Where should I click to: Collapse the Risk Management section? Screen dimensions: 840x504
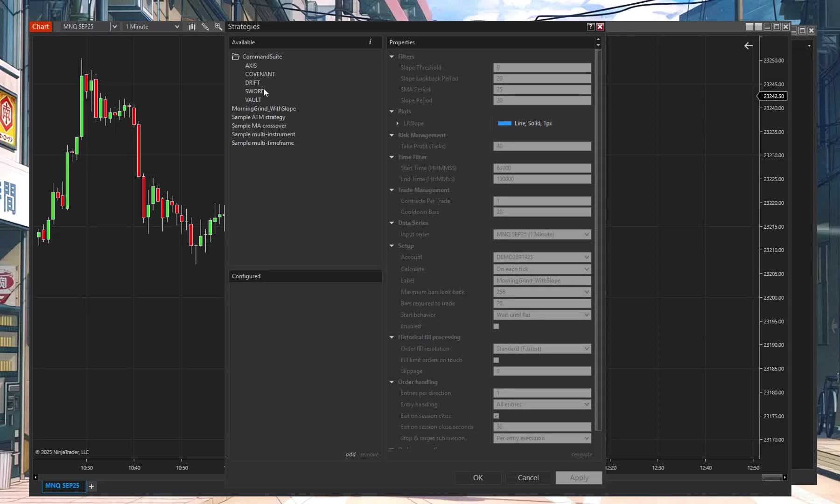392,135
